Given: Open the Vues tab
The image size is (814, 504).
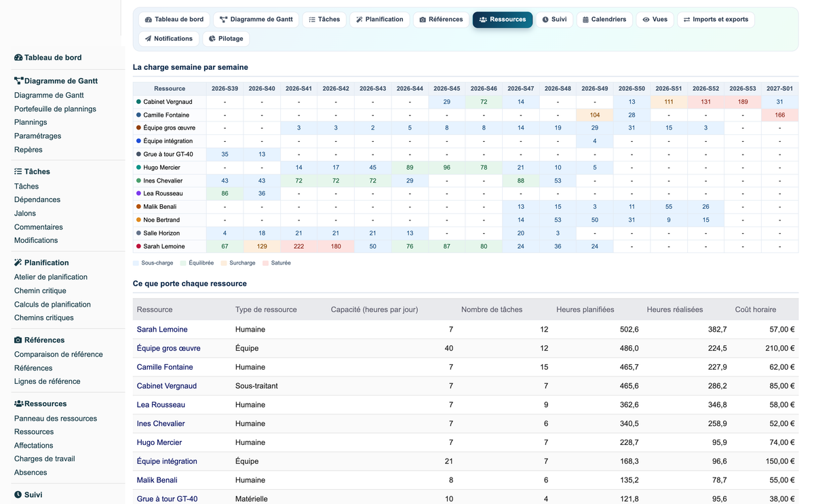Looking at the screenshot, I should click(x=655, y=20).
